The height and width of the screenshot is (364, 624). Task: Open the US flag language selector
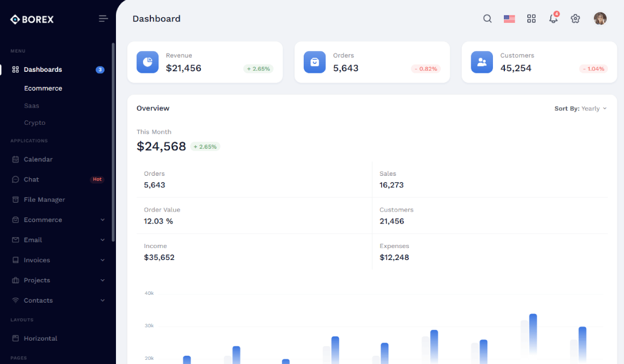coord(510,19)
